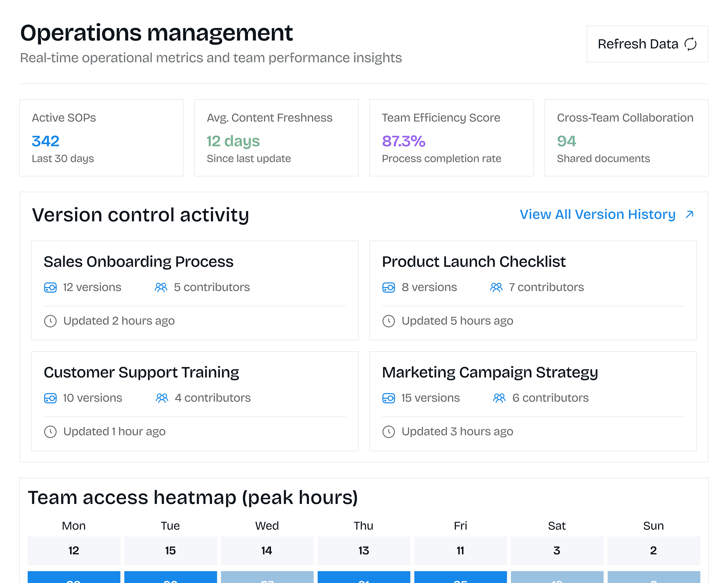This screenshot has height=583, width=728.
Task: Click the refresh icon beside Refresh Data
Action: pyautogui.click(x=690, y=44)
